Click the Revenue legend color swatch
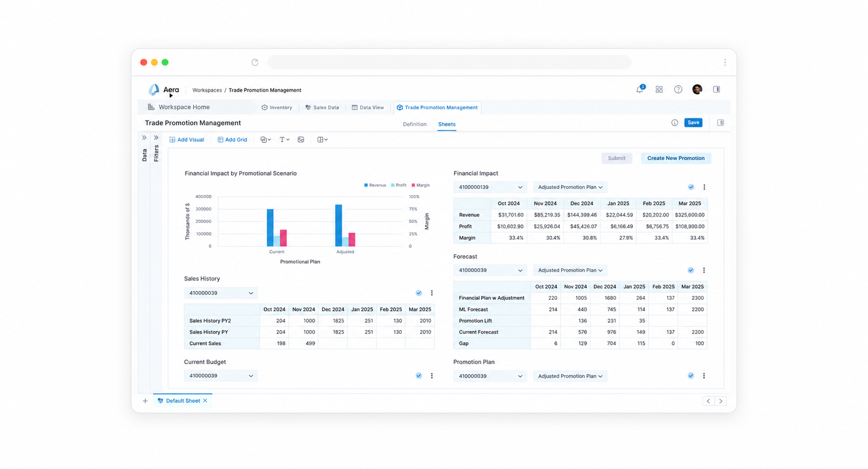 click(366, 185)
